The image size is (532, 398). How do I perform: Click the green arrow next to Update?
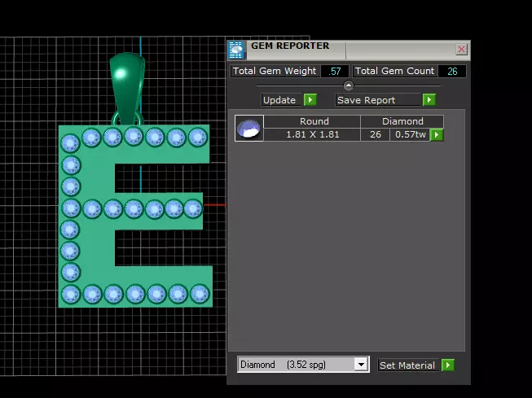tap(310, 99)
